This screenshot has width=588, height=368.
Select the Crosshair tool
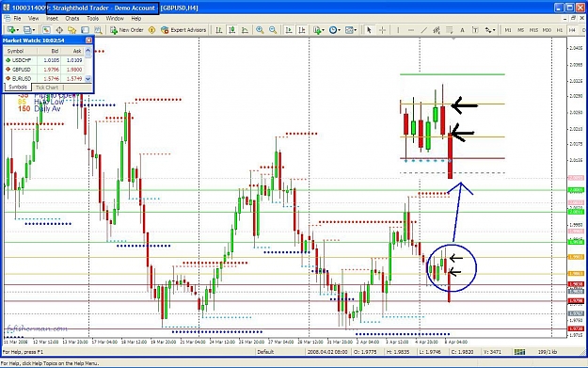coord(382,30)
